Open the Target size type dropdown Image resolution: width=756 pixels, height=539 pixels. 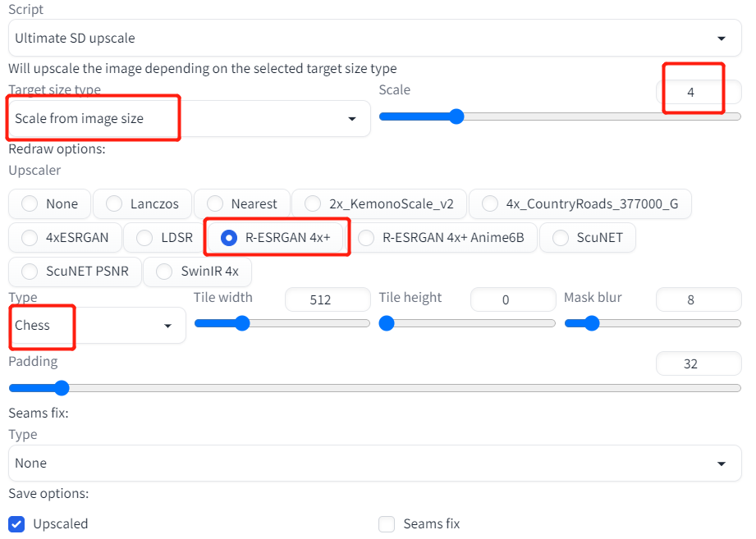pos(189,118)
